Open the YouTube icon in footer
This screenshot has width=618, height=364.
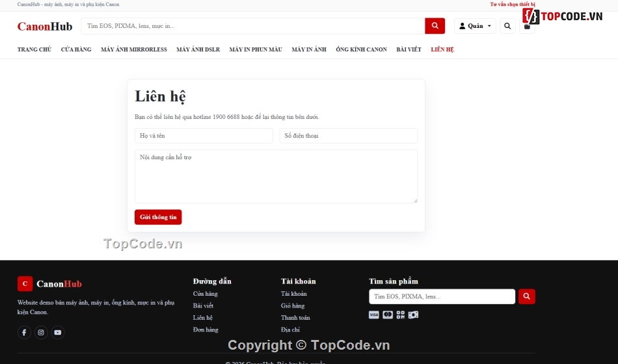coord(57,333)
